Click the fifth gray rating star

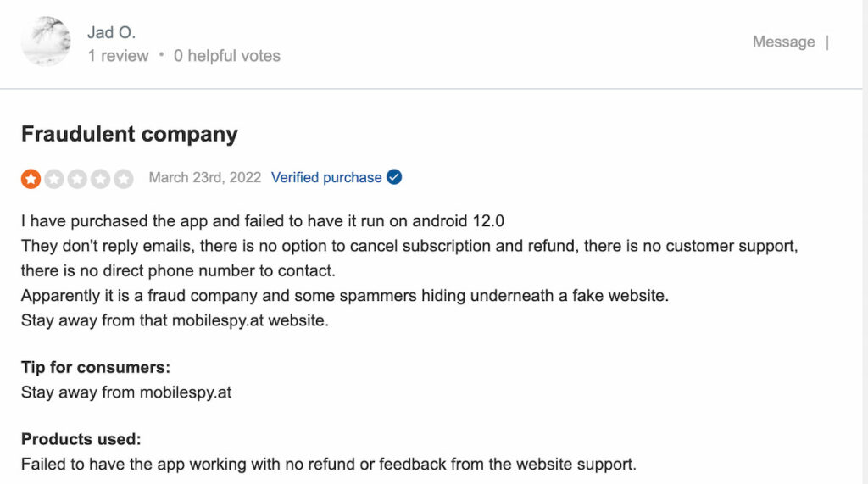pos(124,178)
